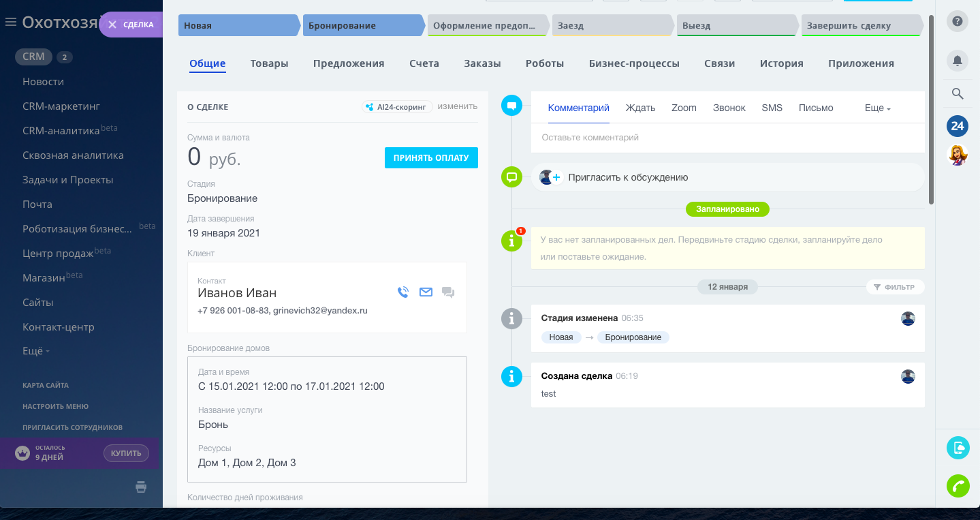Click the email envelope icon in contact card
Screen dimensions: 980x520
[426, 292]
